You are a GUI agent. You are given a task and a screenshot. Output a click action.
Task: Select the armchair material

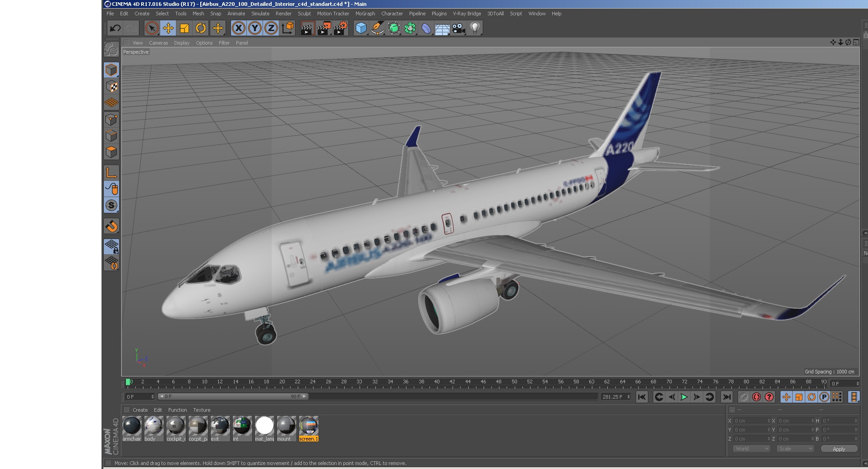pos(132,428)
